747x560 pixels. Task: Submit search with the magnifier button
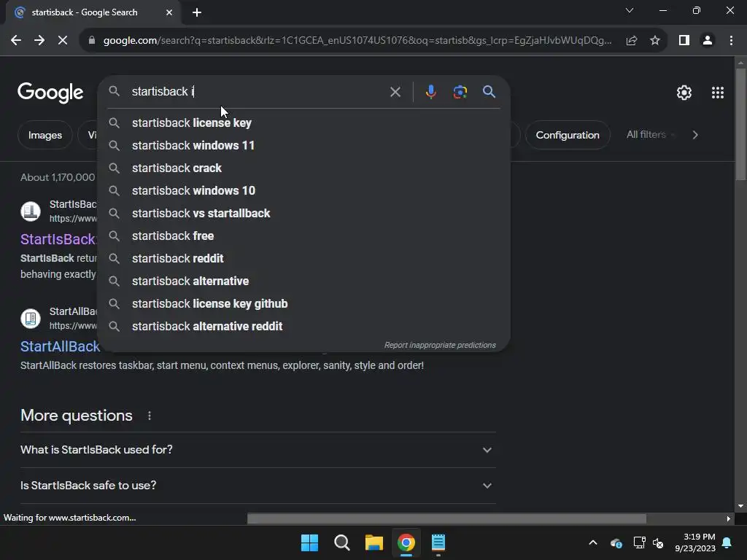click(x=489, y=91)
